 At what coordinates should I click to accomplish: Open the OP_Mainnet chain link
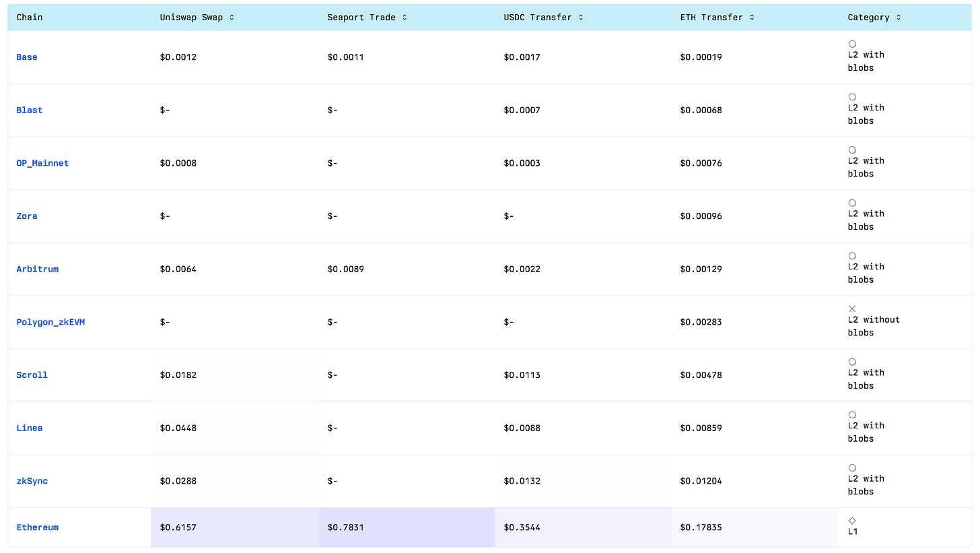42,163
